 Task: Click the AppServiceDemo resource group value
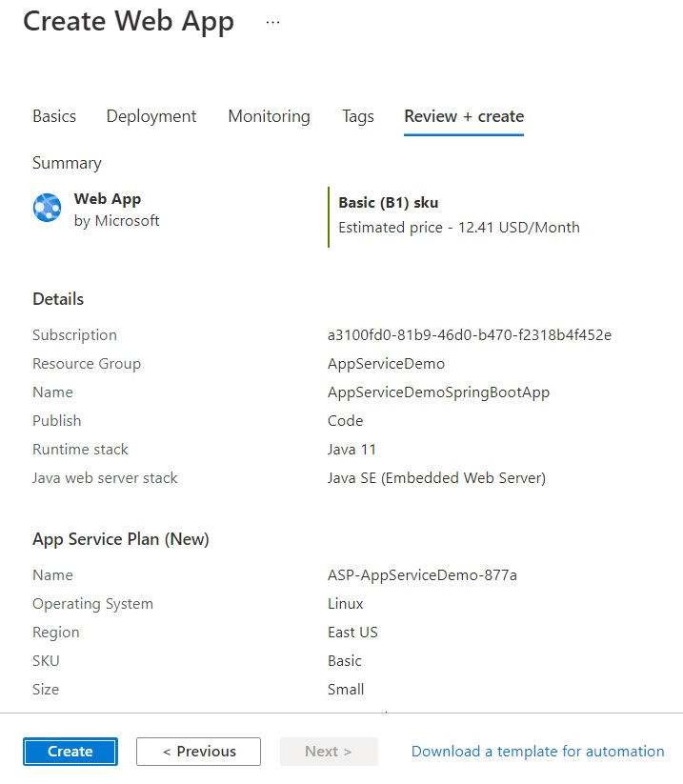pyautogui.click(x=386, y=364)
